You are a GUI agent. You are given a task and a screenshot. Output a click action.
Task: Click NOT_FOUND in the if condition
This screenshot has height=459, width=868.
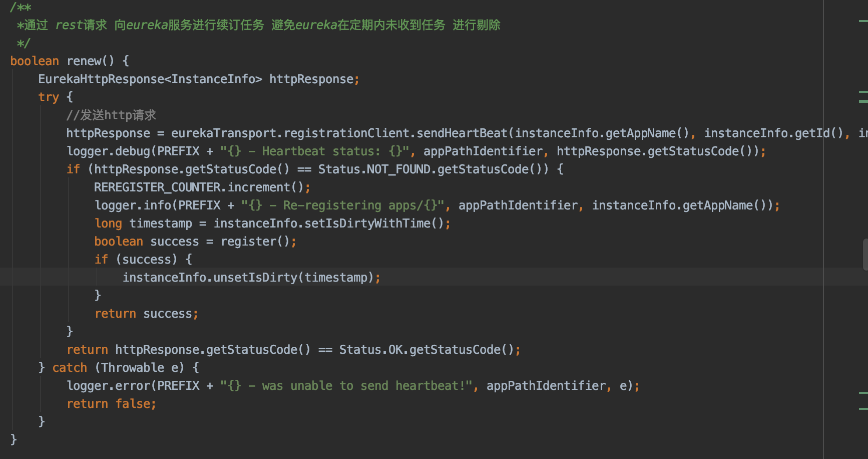click(398, 169)
